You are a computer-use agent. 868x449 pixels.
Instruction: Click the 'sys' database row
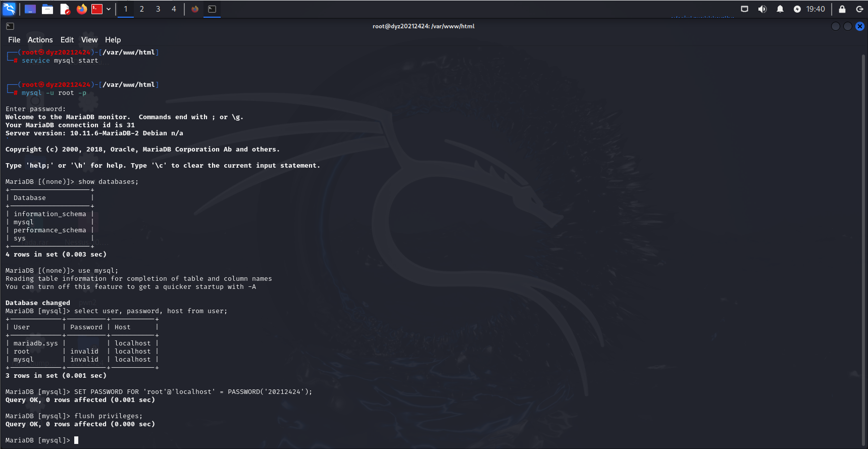coord(20,238)
